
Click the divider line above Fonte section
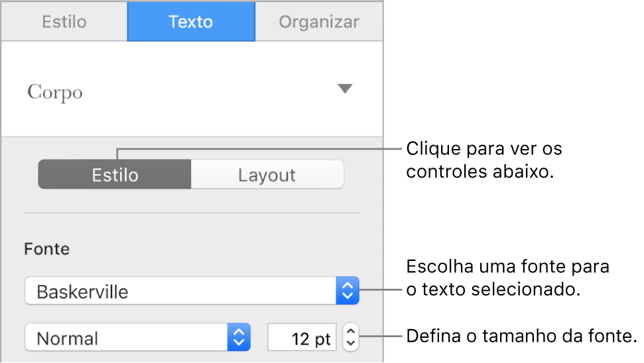191,213
